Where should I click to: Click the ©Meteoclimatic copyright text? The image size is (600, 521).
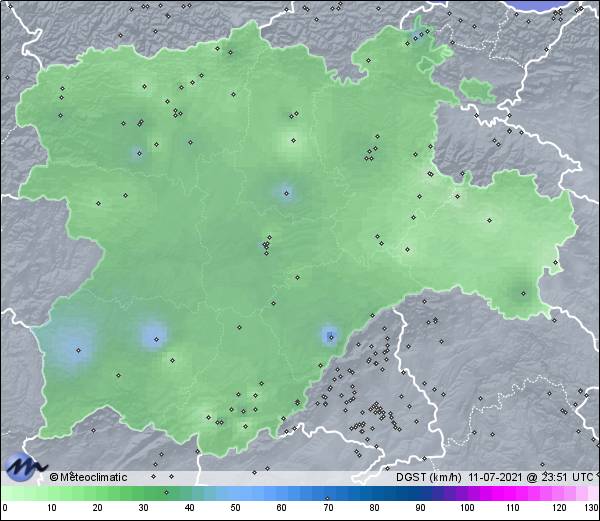[88, 477]
